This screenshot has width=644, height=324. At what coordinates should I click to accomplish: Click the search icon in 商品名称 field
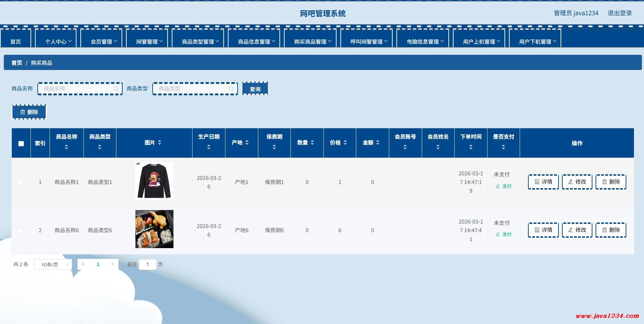116,89
